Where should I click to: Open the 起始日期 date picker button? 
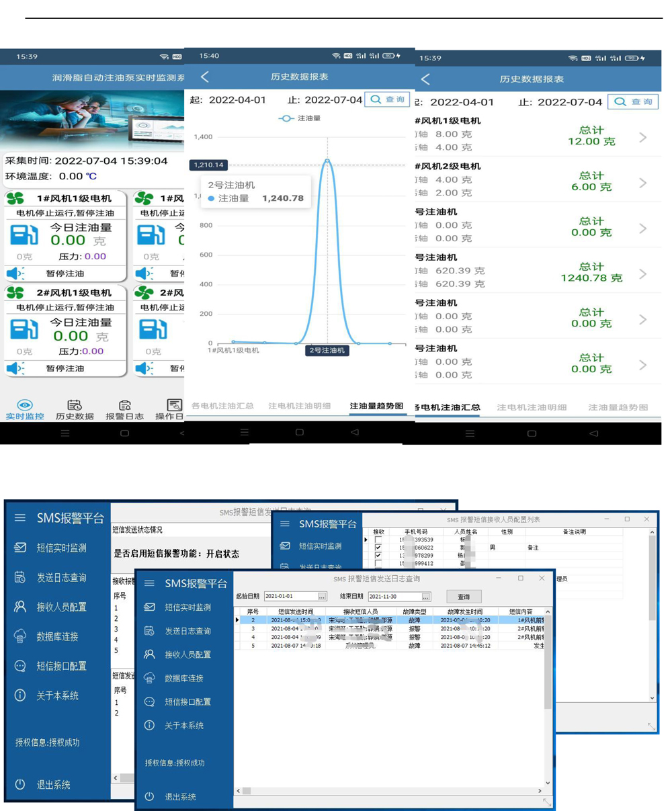pyautogui.click(x=322, y=597)
